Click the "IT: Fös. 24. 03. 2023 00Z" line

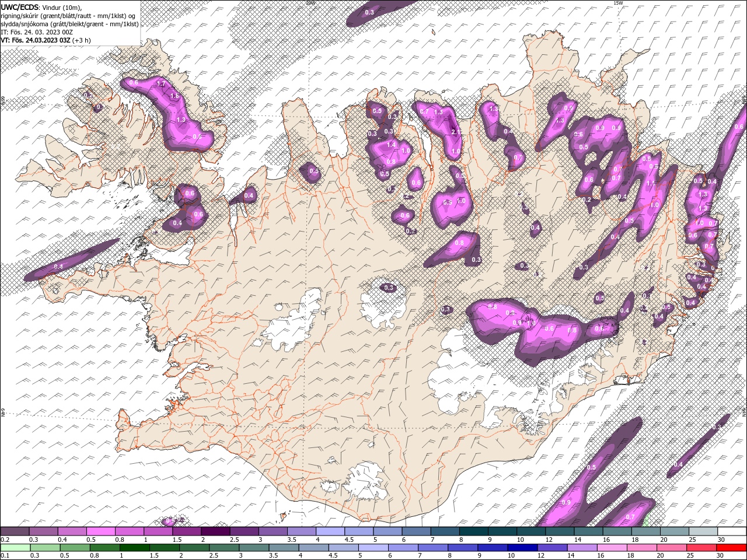[36, 32]
